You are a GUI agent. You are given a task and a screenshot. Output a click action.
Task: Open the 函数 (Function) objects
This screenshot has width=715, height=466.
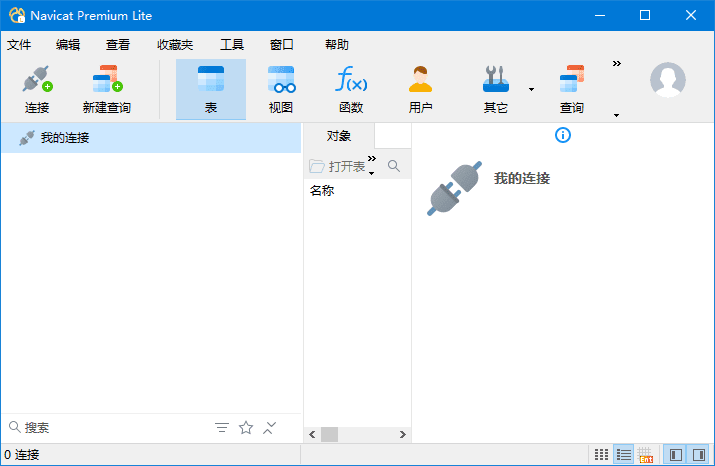click(351, 89)
